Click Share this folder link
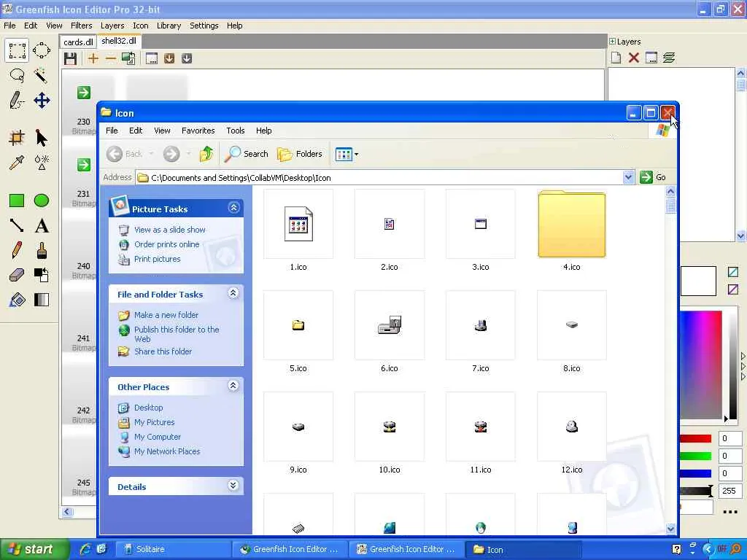 pyautogui.click(x=163, y=351)
